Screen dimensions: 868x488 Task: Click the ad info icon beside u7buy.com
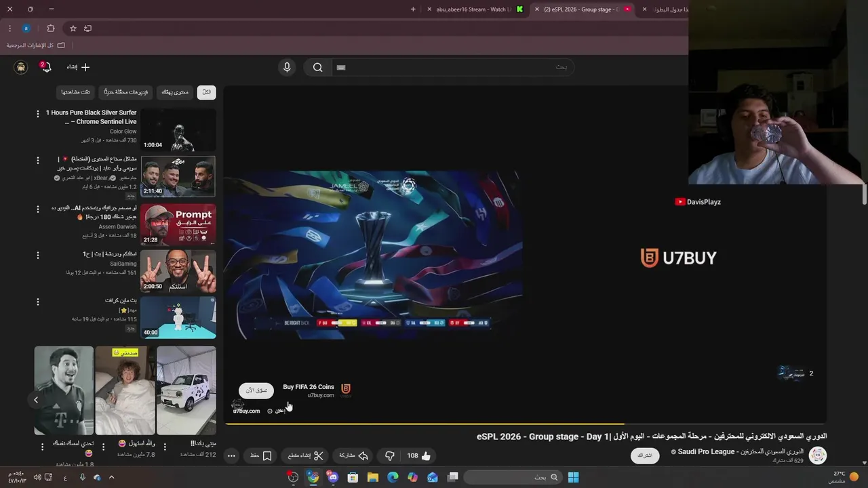tap(270, 411)
